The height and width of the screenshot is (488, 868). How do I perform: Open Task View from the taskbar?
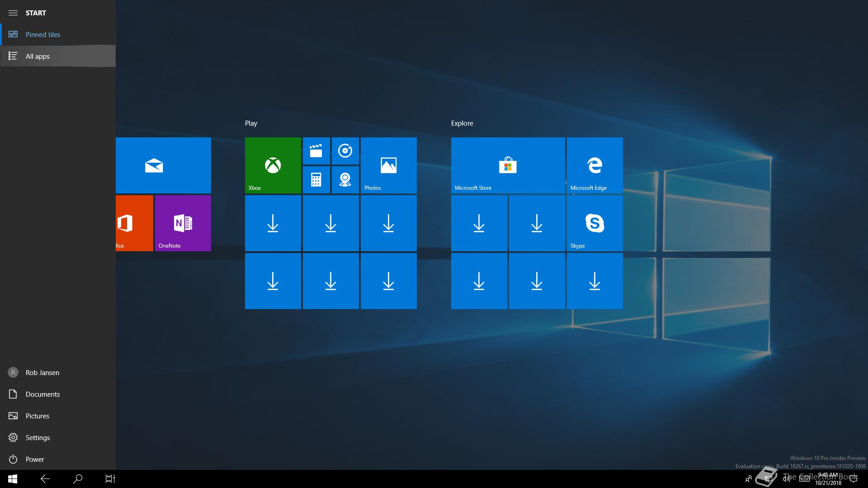(x=110, y=479)
